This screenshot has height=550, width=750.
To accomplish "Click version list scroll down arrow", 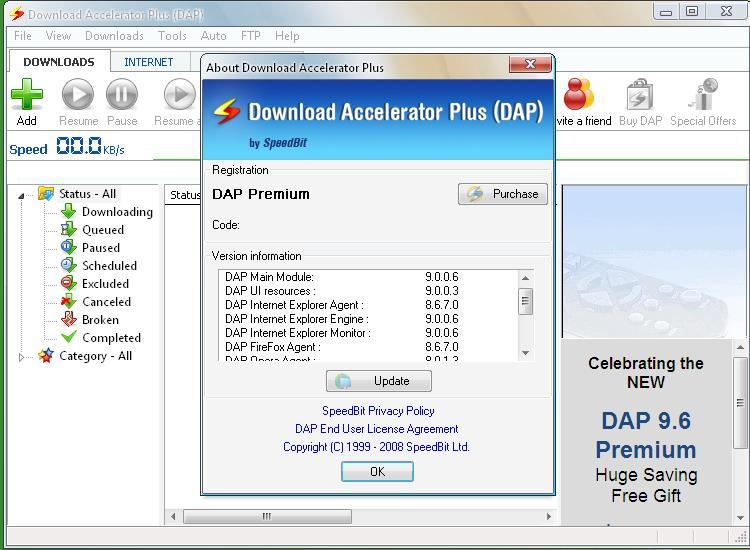I will coord(525,353).
